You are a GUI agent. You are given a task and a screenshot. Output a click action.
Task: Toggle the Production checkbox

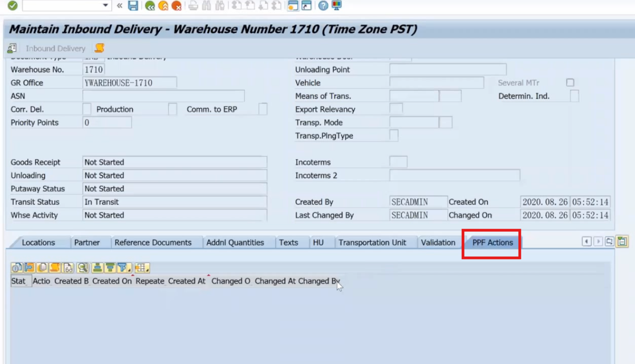point(172,109)
